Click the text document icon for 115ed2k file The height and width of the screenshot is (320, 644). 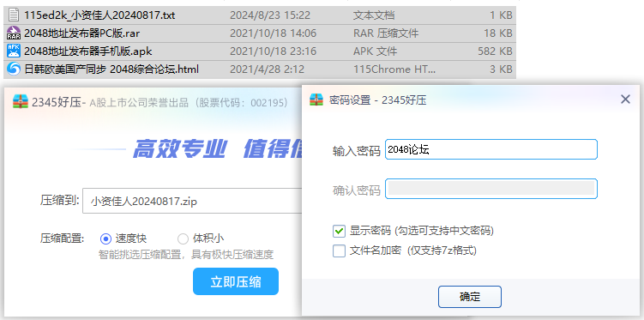click(14, 15)
